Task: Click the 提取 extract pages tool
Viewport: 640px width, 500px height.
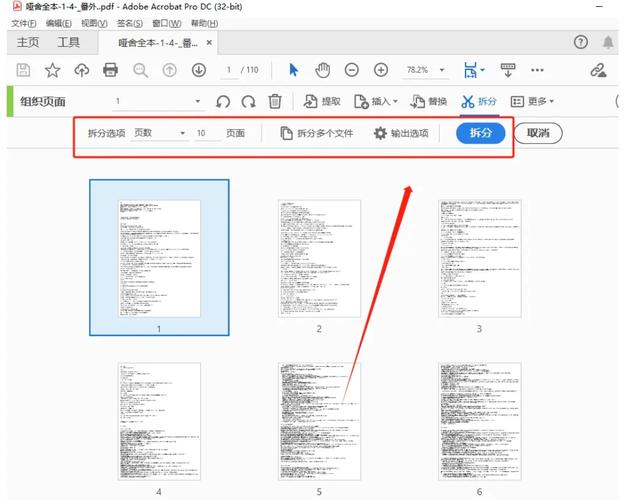Action: click(x=322, y=101)
